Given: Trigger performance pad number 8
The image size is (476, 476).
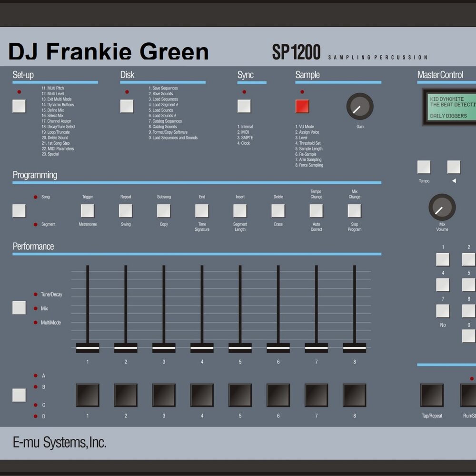Looking at the screenshot, I should point(354,395).
